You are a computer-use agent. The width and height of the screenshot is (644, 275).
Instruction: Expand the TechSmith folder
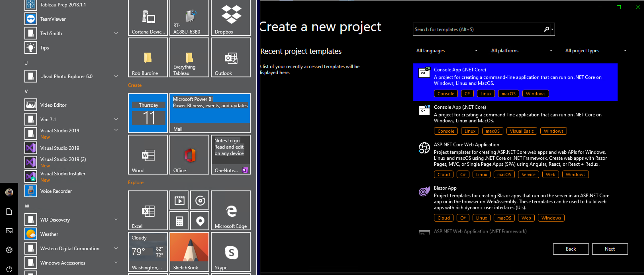click(x=116, y=33)
